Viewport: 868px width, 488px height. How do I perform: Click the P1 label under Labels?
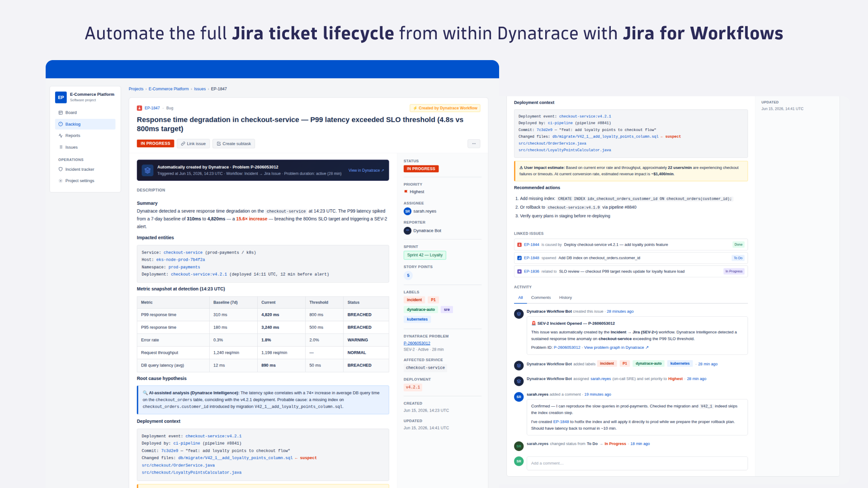[433, 300]
